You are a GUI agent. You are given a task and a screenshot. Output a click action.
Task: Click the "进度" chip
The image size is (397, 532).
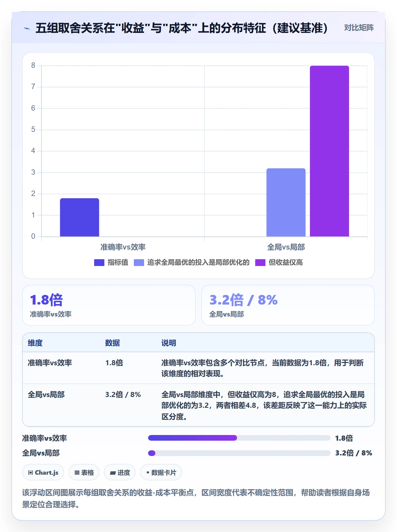point(120,472)
